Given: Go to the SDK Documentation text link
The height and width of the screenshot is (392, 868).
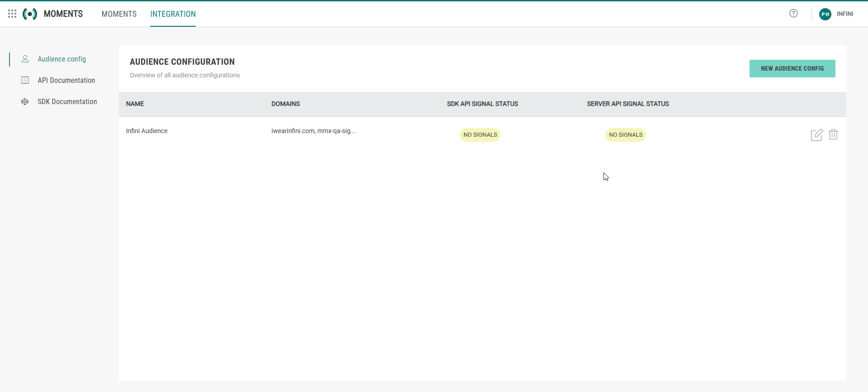Looking at the screenshot, I should (x=67, y=102).
